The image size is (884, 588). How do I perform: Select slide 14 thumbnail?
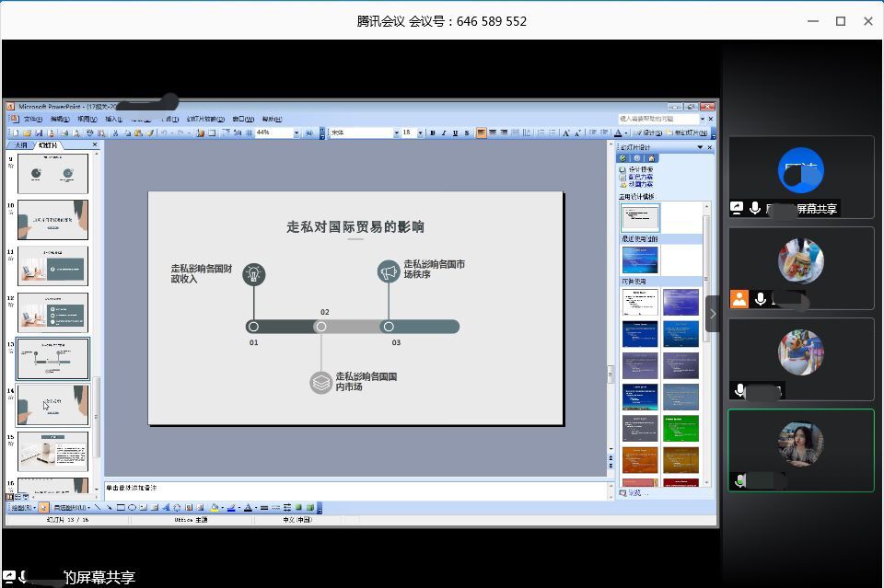click(53, 405)
